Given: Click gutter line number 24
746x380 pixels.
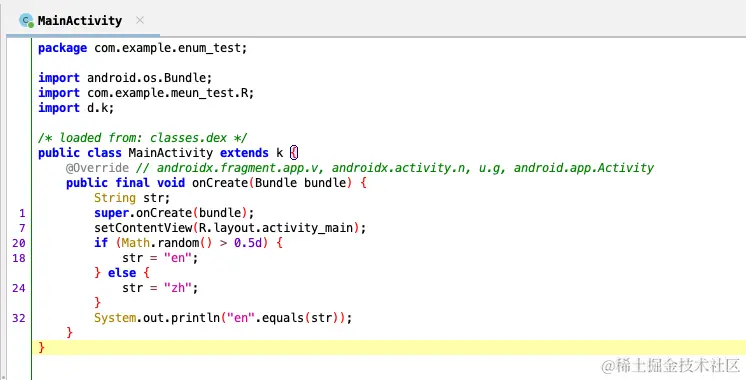Looking at the screenshot, I should point(19,288).
